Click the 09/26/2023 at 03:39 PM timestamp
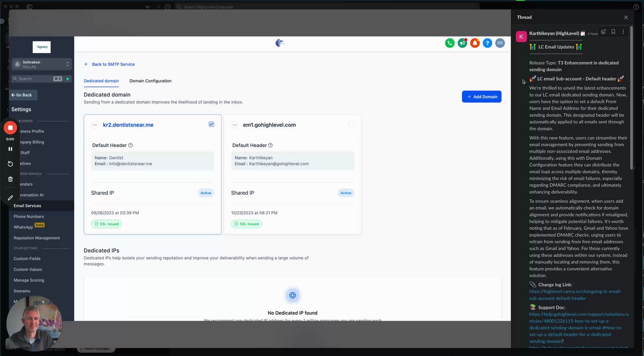The height and width of the screenshot is (356, 644). tap(115, 213)
